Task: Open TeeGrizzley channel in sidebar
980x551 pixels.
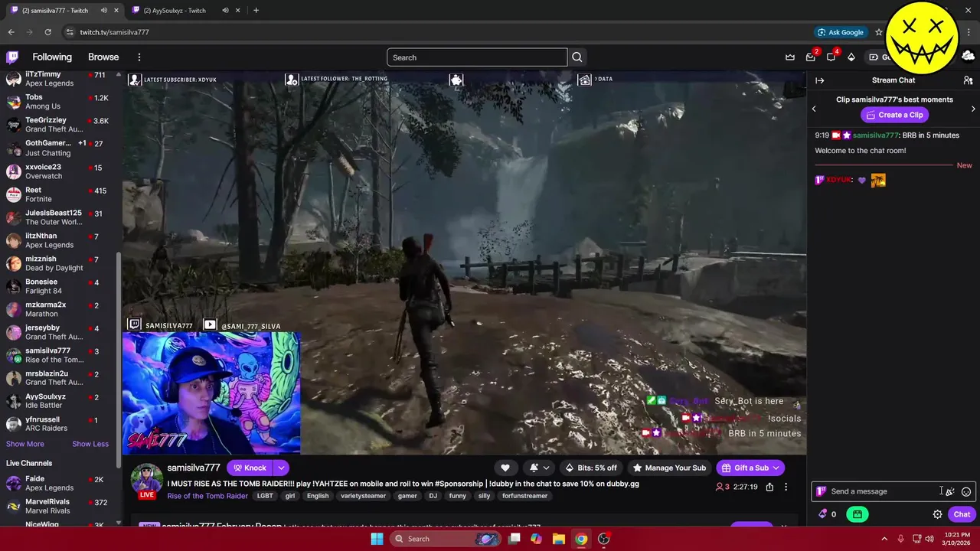Action: click(x=60, y=125)
